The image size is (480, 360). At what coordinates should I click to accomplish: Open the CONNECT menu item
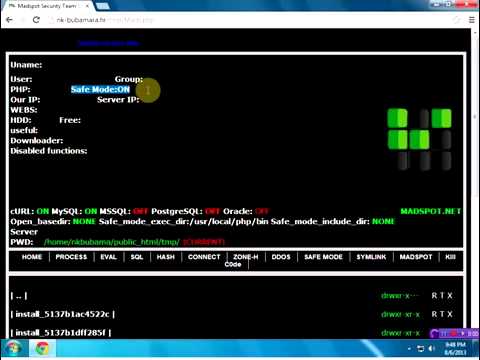pos(204,257)
